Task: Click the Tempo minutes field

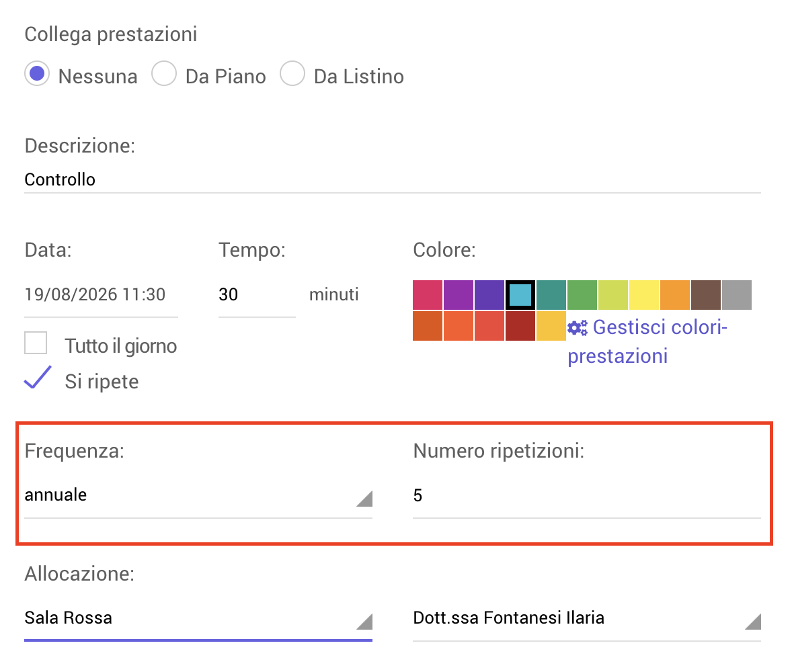Action: [x=257, y=295]
